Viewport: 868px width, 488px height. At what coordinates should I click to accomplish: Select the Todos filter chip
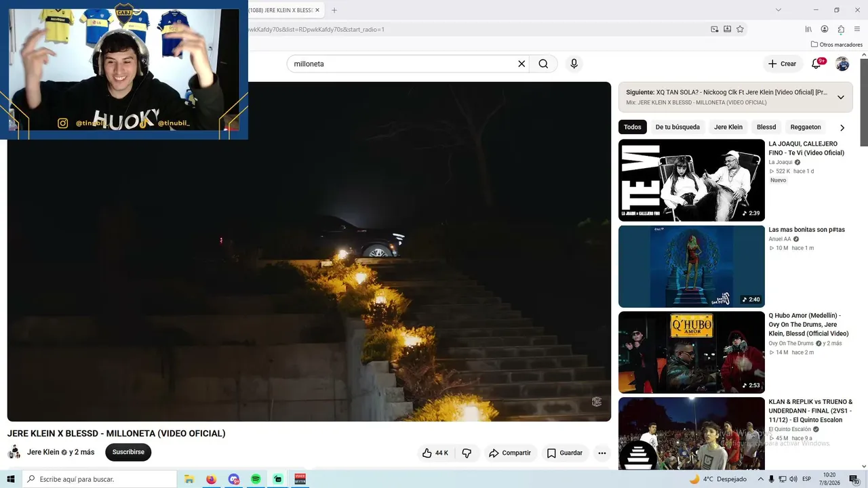click(633, 127)
